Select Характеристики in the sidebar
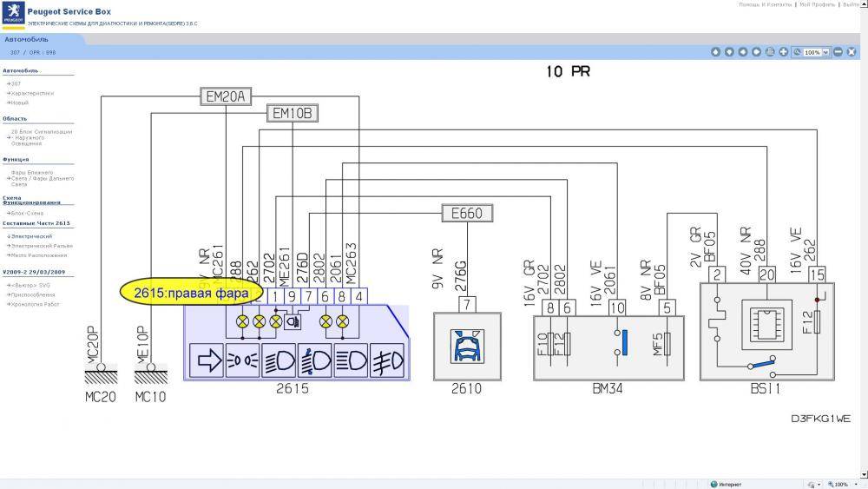Image resolution: width=868 pixels, height=489 pixels. tap(33, 93)
